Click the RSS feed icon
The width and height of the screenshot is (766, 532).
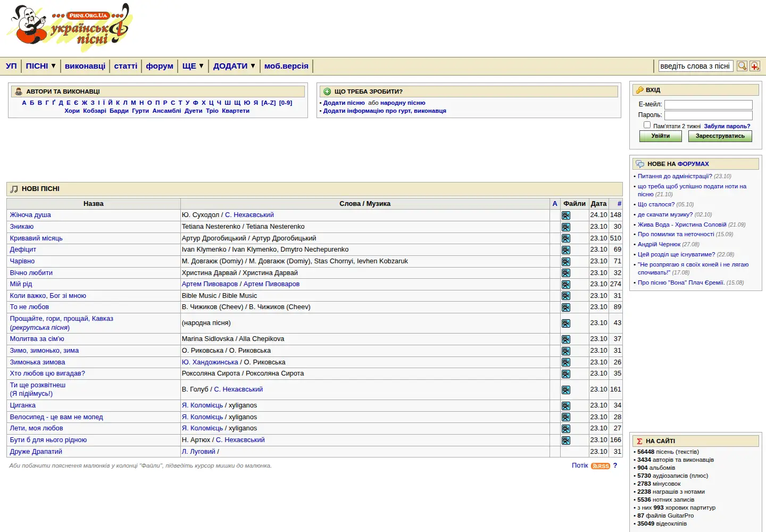601,466
